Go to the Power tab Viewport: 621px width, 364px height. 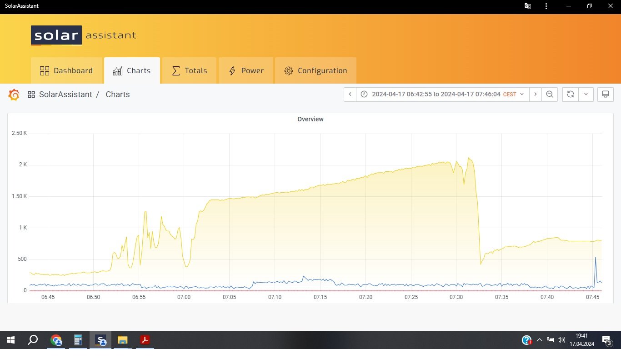pyautogui.click(x=246, y=70)
